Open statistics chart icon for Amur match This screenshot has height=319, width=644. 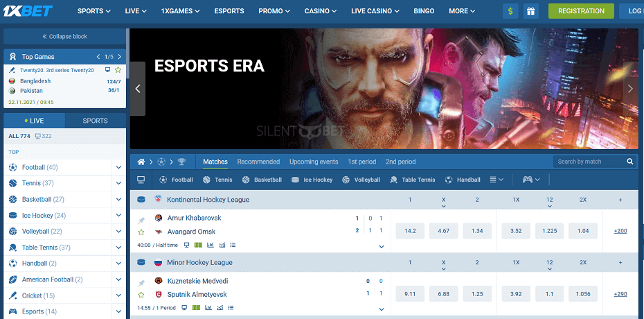(211, 245)
